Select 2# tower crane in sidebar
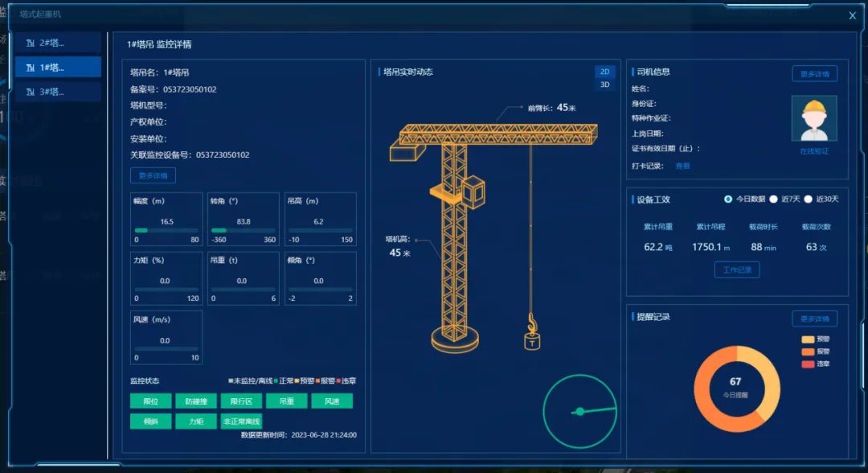This screenshot has height=473, width=868. 58,43
